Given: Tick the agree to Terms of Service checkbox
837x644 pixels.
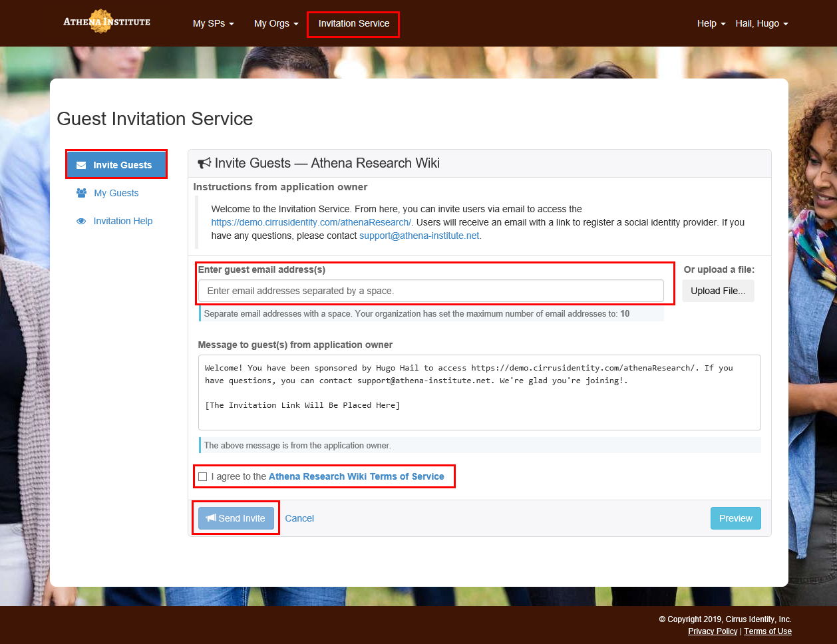Looking at the screenshot, I should pos(203,476).
